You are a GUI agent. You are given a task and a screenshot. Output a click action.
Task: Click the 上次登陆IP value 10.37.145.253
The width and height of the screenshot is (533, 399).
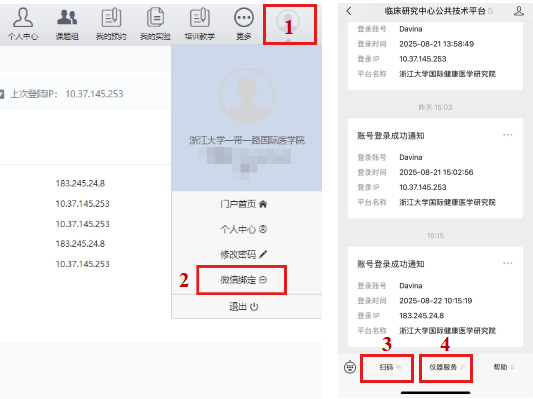[94, 94]
